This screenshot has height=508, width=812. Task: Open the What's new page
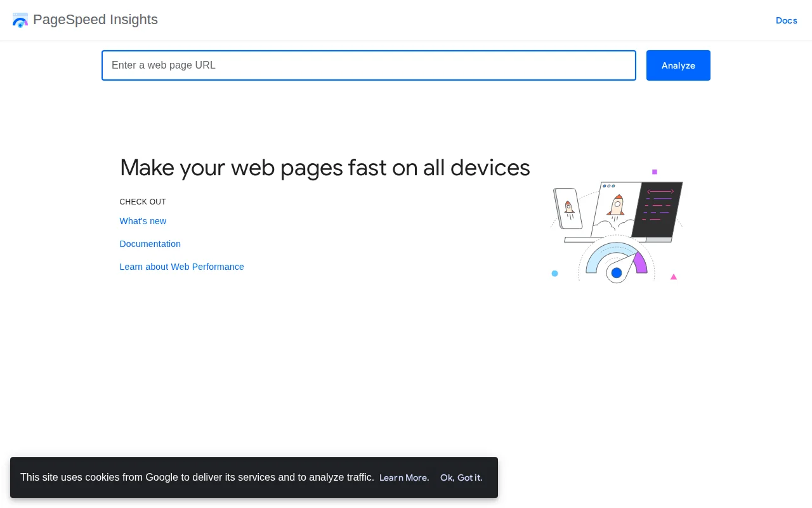(143, 221)
